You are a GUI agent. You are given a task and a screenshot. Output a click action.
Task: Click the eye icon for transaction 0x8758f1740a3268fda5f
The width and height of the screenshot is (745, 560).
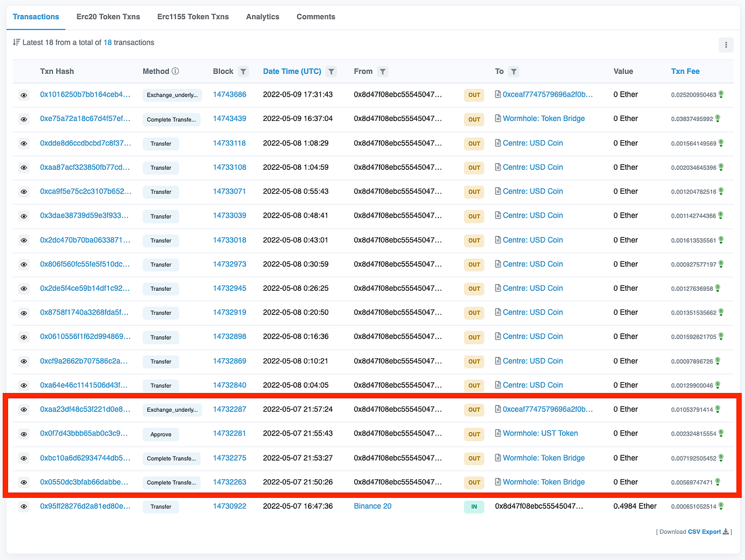coord(24,313)
